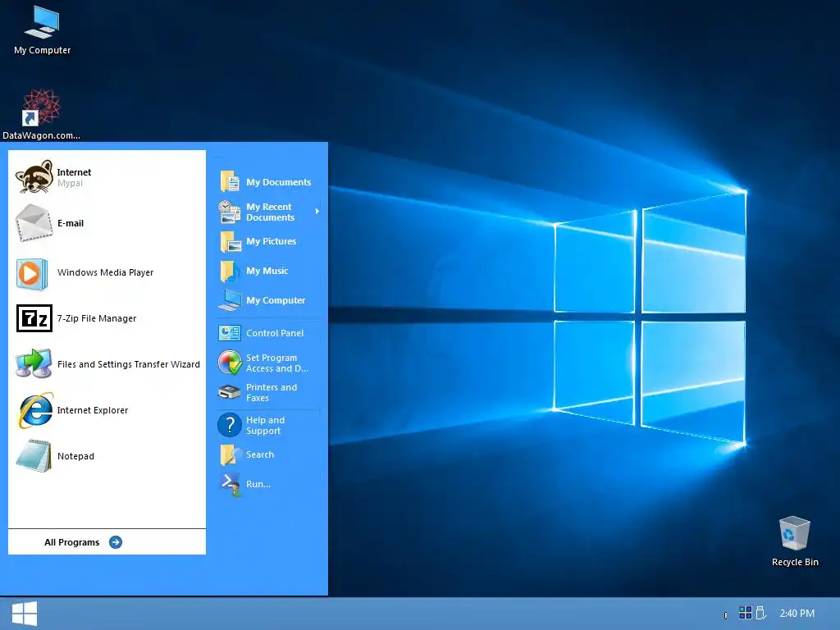Select DataWagon.com desktop shortcut
The height and width of the screenshot is (630, 840).
coord(41,115)
